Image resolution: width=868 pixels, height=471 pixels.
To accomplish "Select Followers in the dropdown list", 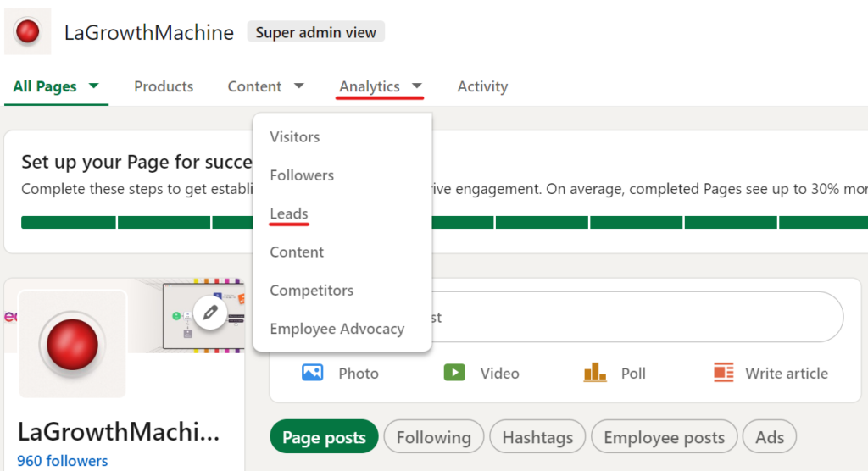I will coord(302,175).
